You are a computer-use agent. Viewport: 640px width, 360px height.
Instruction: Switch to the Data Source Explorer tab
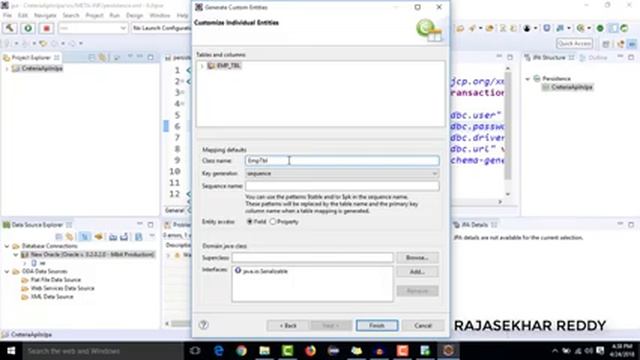[x=37, y=225]
